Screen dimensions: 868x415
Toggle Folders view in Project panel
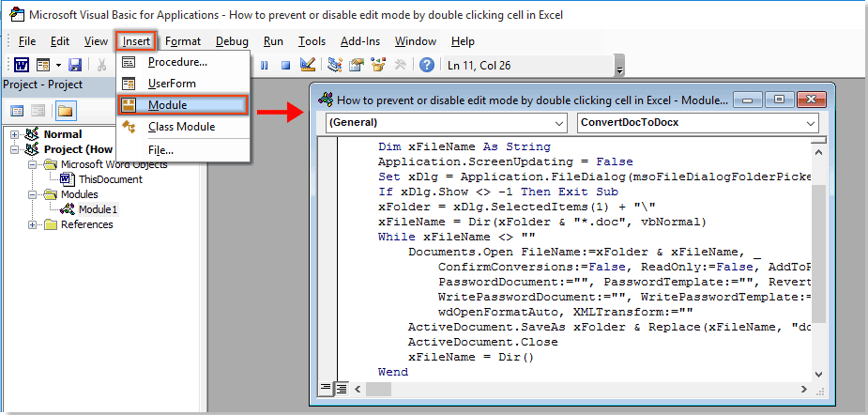[x=65, y=111]
